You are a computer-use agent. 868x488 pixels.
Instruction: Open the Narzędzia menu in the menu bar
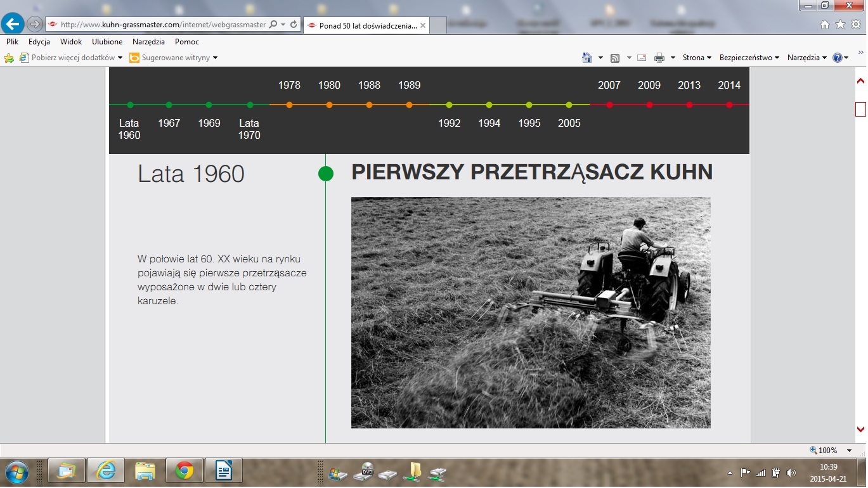coord(148,42)
